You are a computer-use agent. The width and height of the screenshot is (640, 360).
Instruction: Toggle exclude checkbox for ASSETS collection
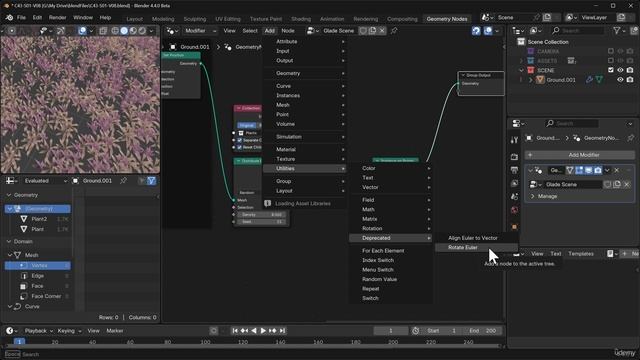[x=611, y=60]
